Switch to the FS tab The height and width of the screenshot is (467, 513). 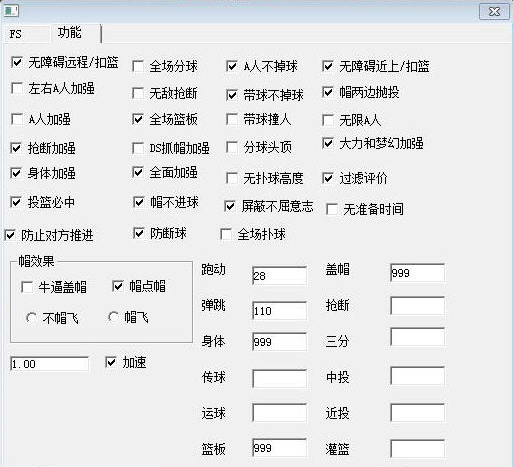(x=26, y=33)
